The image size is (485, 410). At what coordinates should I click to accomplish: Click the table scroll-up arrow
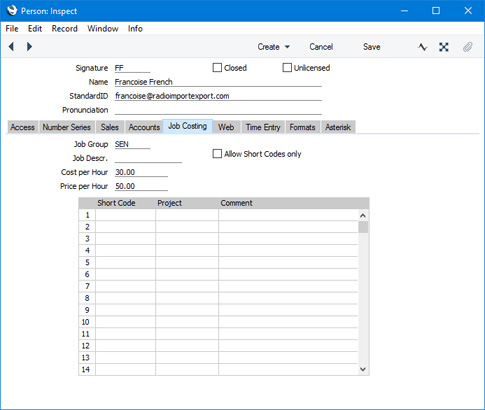[363, 216]
